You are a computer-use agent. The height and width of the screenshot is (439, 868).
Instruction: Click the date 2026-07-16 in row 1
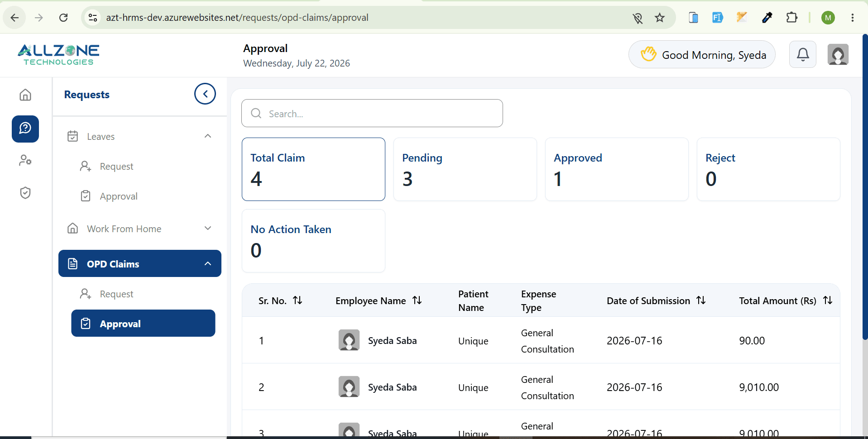point(634,341)
